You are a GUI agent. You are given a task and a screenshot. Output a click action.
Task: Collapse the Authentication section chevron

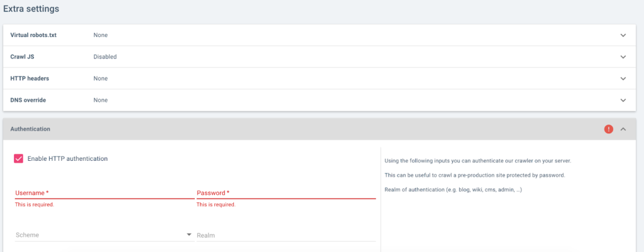point(623,129)
